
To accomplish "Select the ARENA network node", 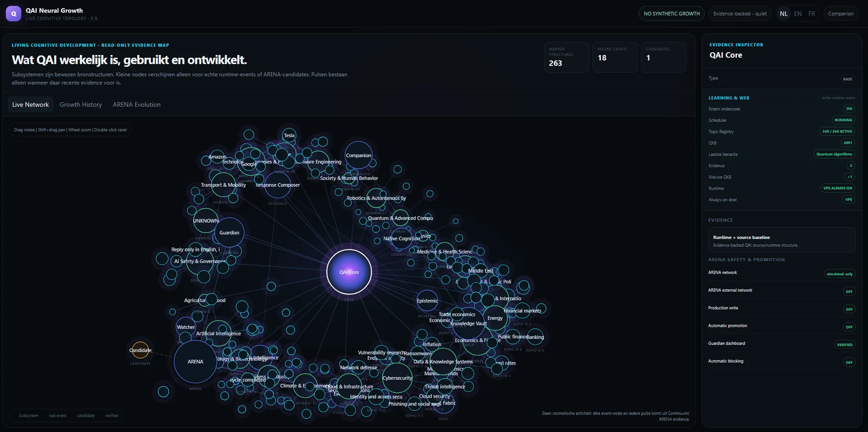I will pos(195,362).
